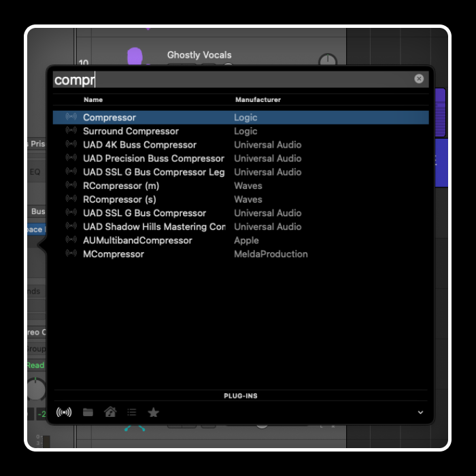Select the Surround Compressor plug-in

pyautogui.click(x=241, y=131)
